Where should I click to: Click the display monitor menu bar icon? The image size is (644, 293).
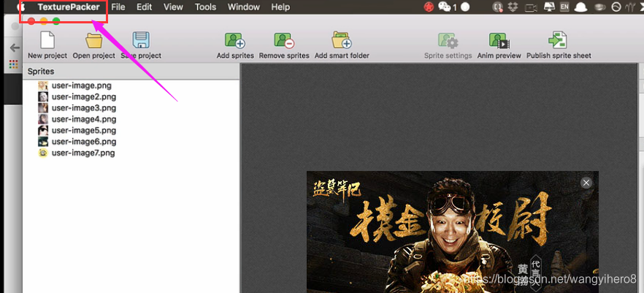point(549,7)
